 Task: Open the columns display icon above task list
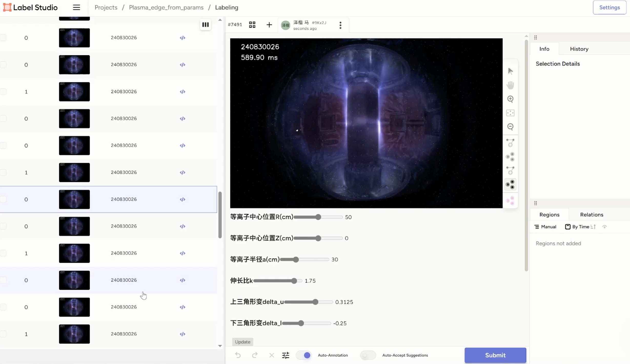[x=205, y=25]
